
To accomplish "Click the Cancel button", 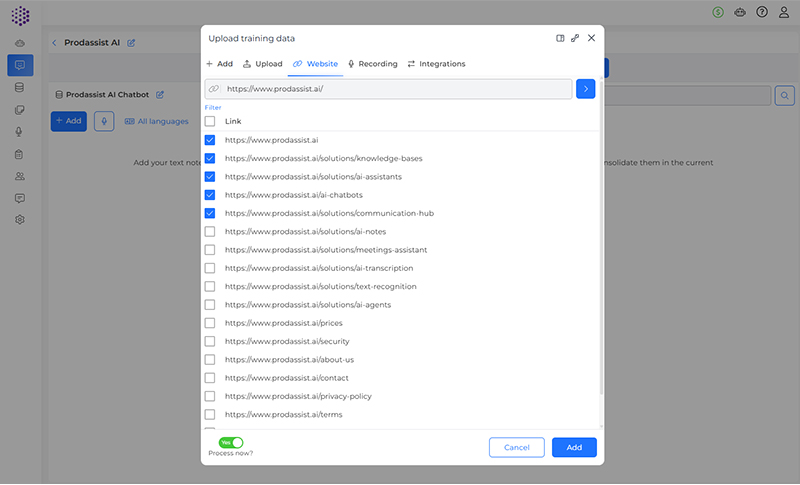I will (x=516, y=447).
